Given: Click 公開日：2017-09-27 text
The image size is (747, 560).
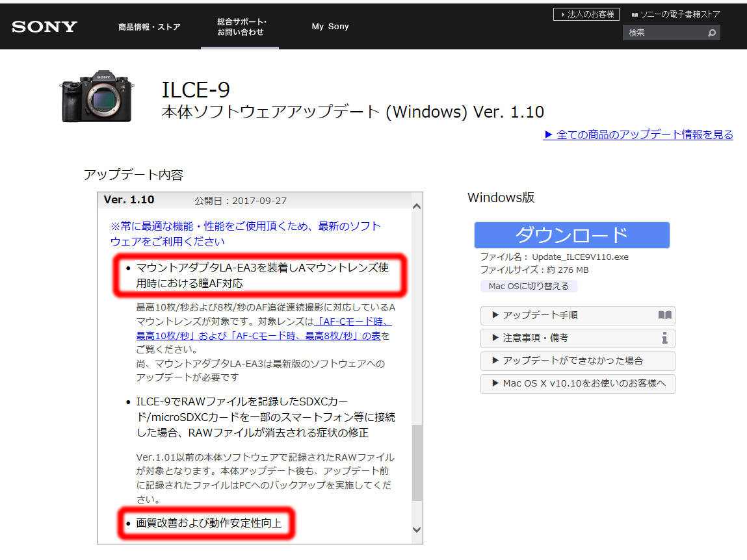Looking at the screenshot, I should tap(241, 201).
